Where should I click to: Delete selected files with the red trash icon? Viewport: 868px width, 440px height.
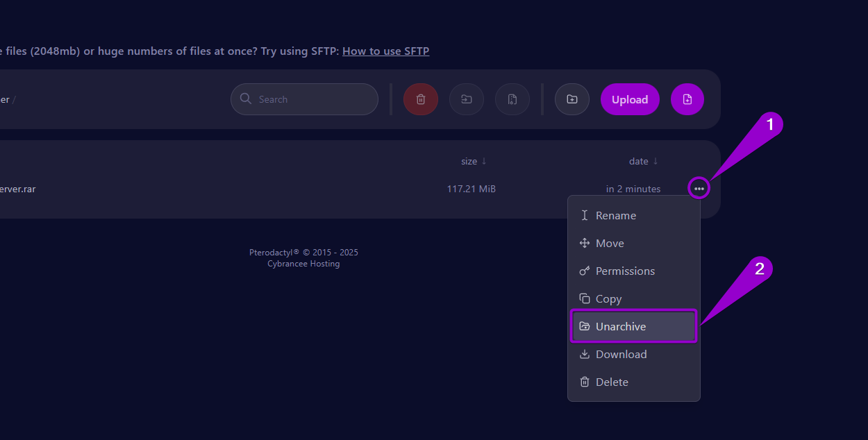420,99
